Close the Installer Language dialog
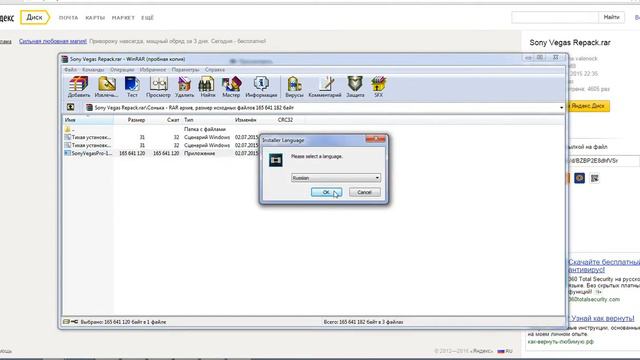 tap(376, 140)
